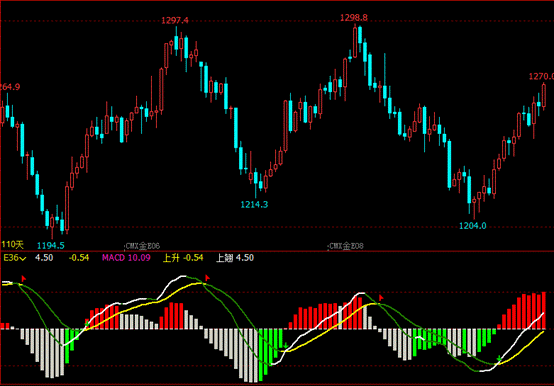
Task: Select the 110天 period label
Action: [12, 244]
